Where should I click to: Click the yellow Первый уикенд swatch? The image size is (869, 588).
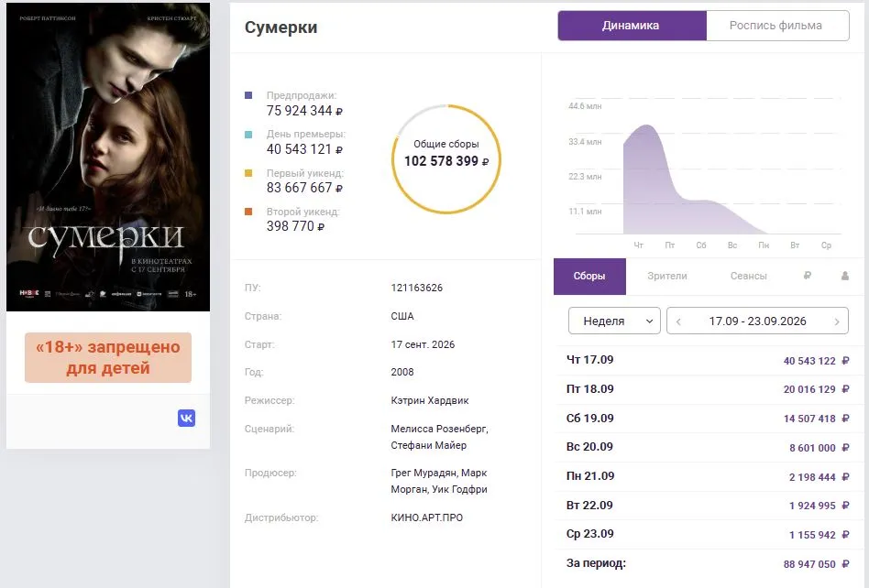click(248, 173)
